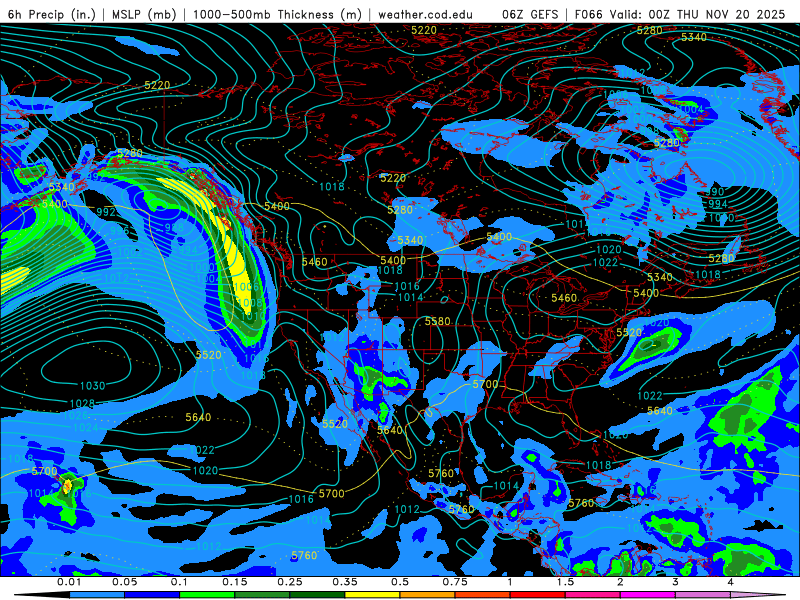Viewport: 800px width, 600px height.
Task: Click the '0.75' legend value
Action: coord(455,582)
